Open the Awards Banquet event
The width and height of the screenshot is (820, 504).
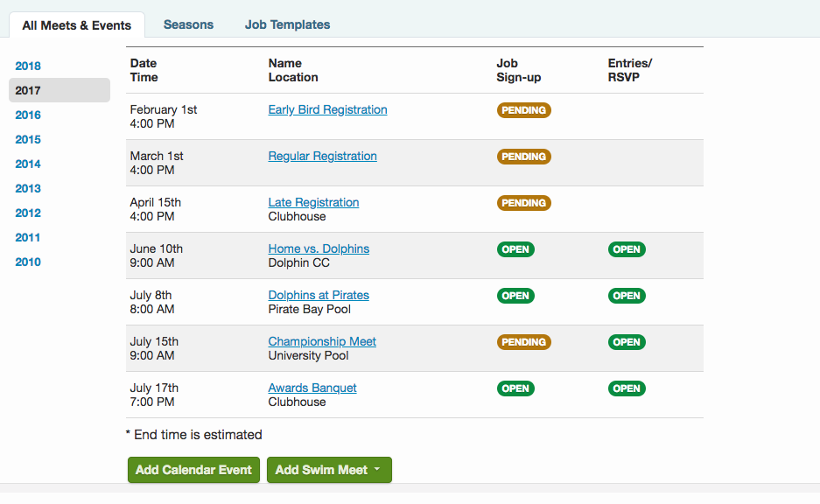[x=312, y=388]
